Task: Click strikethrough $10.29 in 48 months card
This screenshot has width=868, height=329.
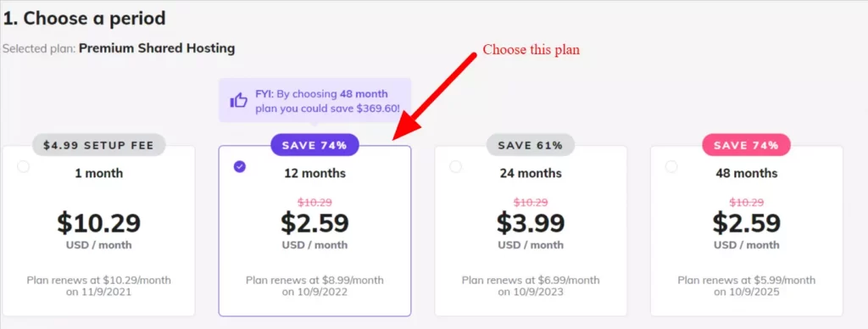Action: pyautogui.click(x=746, y=203)
